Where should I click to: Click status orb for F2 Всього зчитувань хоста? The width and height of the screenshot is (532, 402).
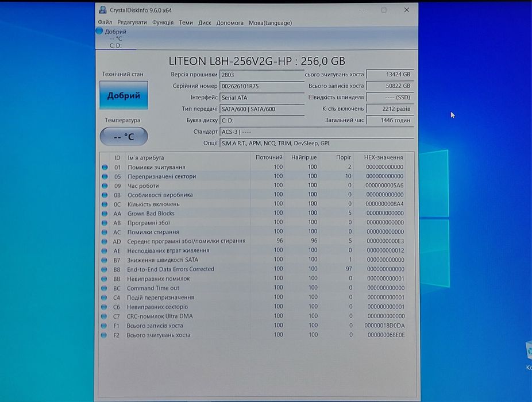104,335
